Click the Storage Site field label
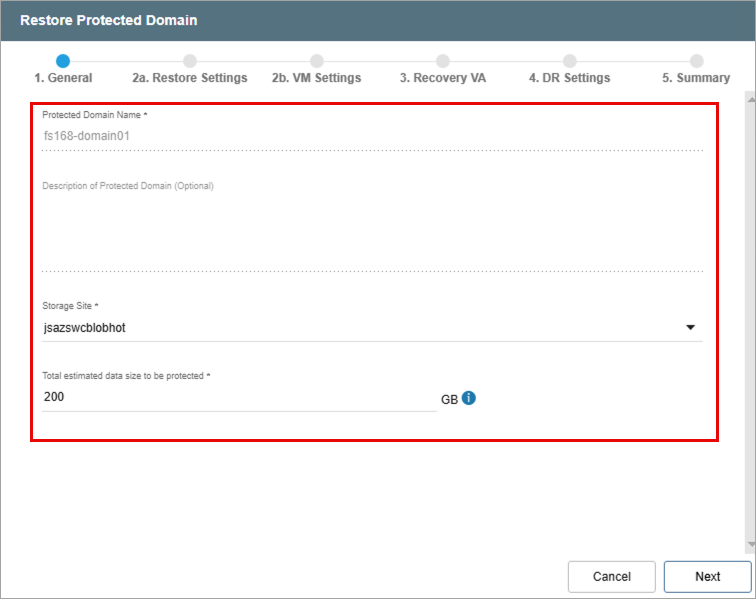The height and width of the screenshot is (599, 756). click(x=70, y=306)
